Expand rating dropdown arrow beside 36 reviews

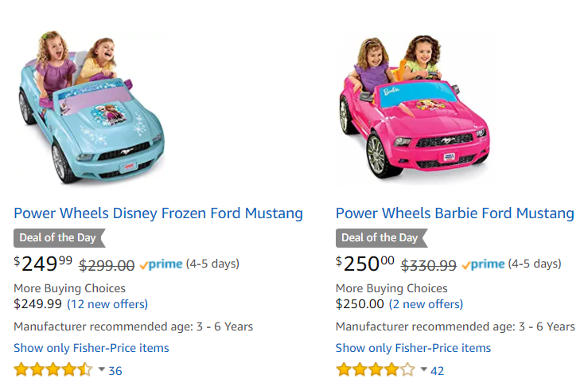click(101, 369)
